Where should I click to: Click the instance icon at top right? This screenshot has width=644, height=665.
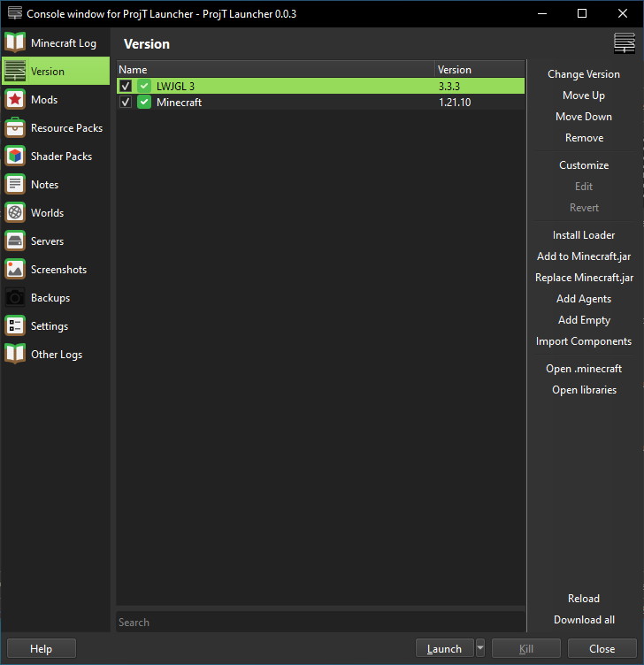point(624,43)
